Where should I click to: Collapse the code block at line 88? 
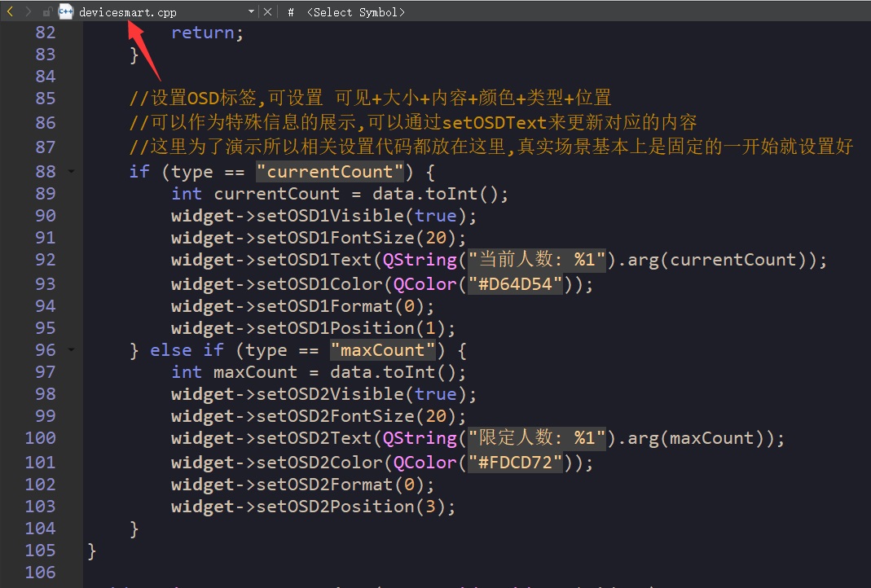71,172
